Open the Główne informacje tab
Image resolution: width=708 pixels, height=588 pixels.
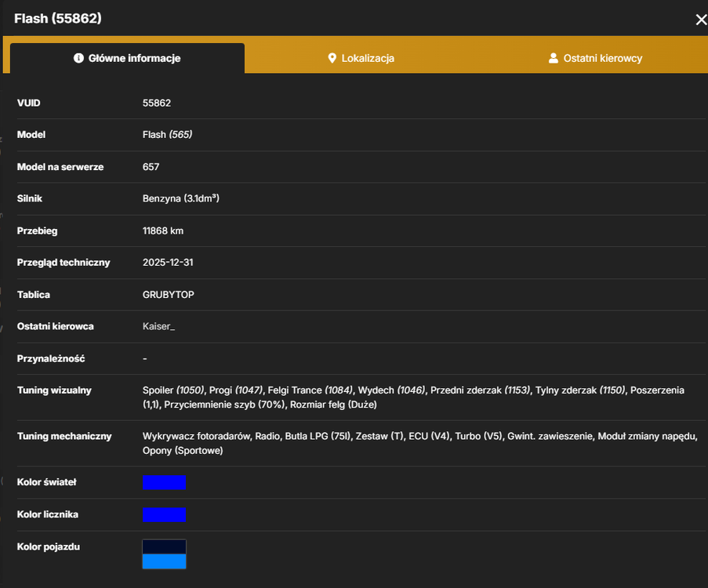point(127,58)
